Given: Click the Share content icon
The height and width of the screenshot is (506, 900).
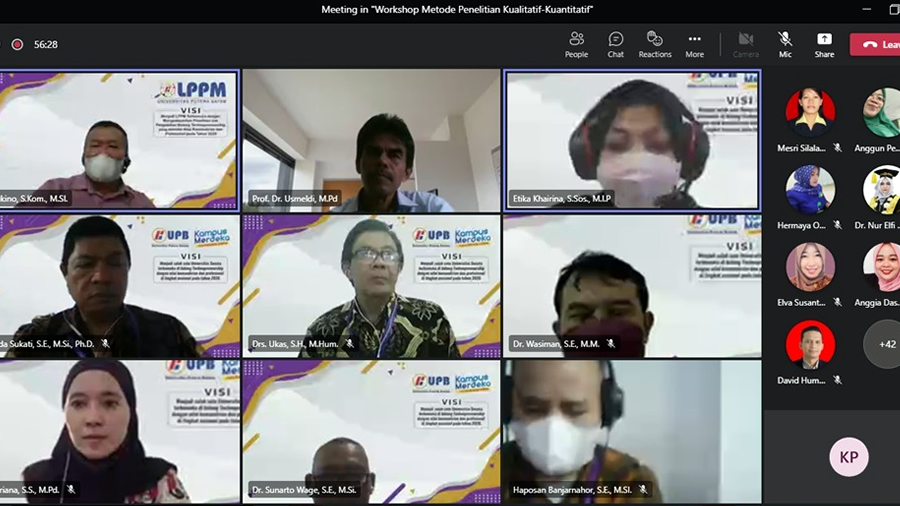Looking at the screenshot, I should [x=824, y=44].
